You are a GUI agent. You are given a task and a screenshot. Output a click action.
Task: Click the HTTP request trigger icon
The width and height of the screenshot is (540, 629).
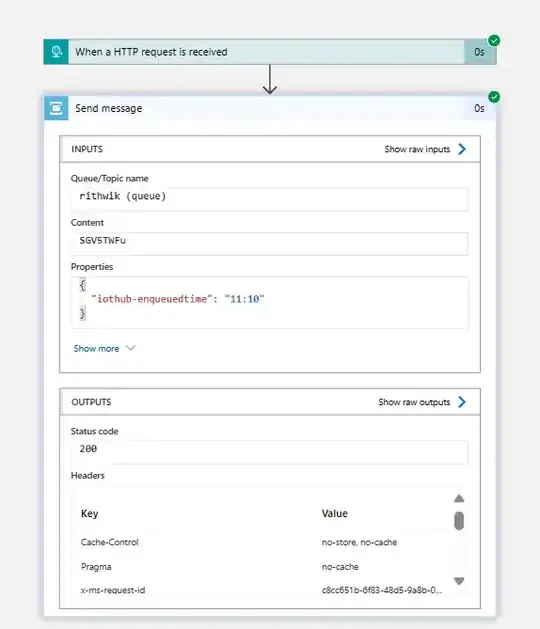(x=56, y=52)
